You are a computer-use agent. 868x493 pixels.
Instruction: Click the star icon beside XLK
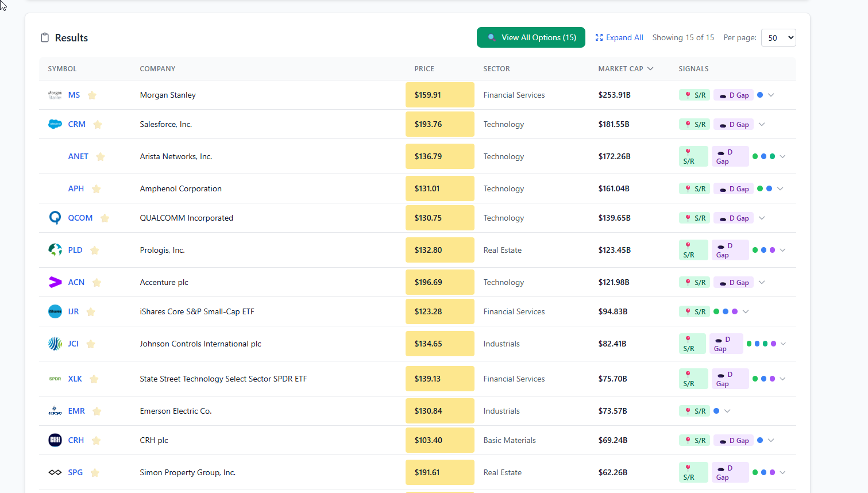pyautogui.click(x=94, y=379)
